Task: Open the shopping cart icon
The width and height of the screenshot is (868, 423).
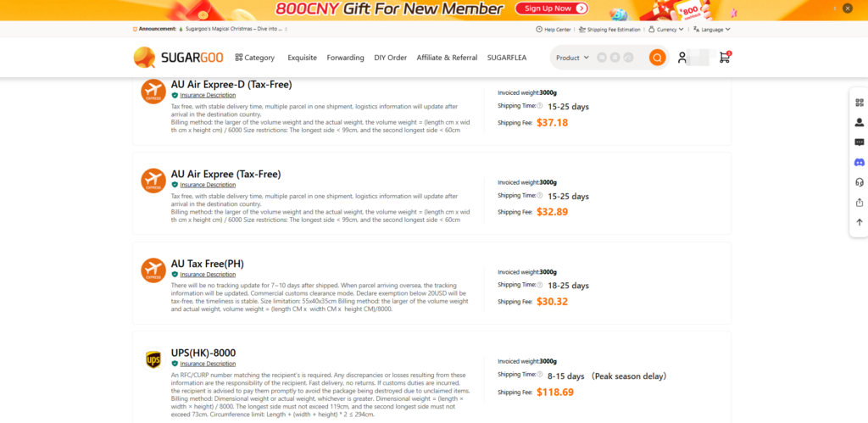Action: 724,57
